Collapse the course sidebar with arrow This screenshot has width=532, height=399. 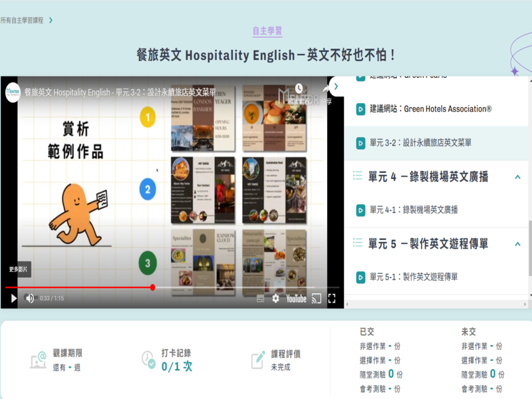[336, 86]
